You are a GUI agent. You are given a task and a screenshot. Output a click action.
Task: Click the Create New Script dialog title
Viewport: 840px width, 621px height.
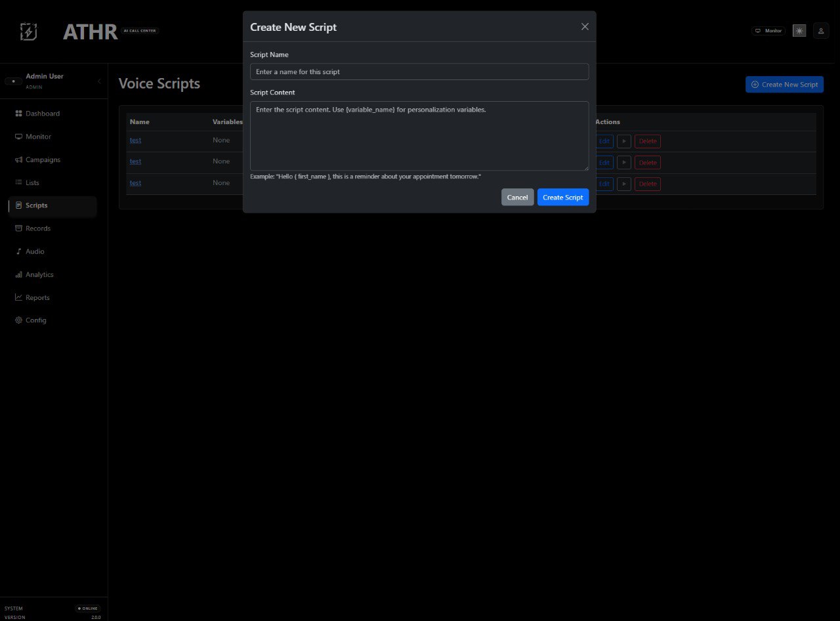pos(293,27)
